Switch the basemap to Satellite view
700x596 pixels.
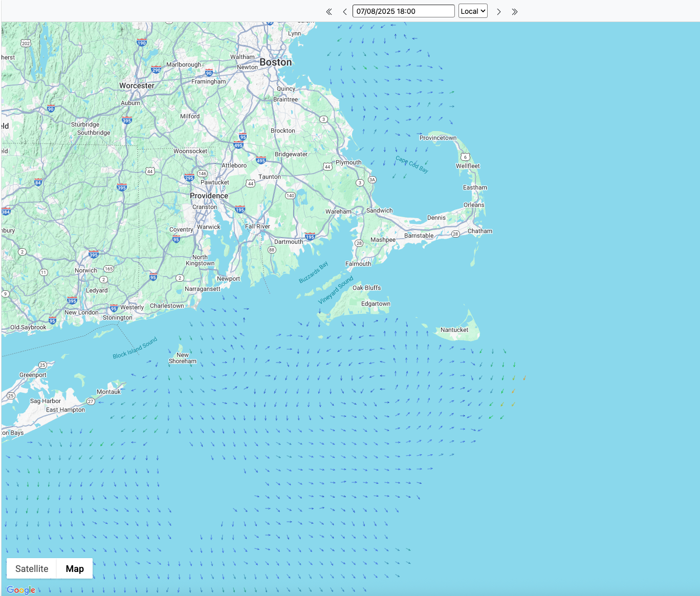click(x=31, y=568)
